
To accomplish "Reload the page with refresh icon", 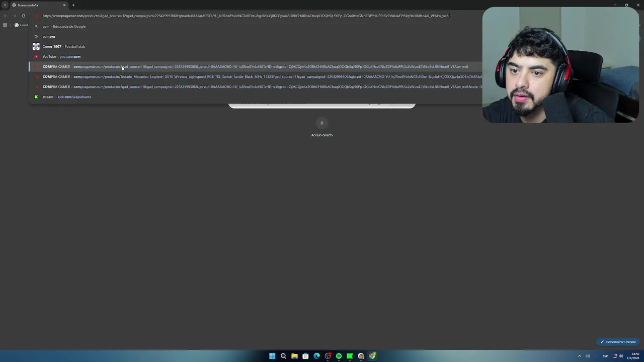I will [x=23, y=16].
